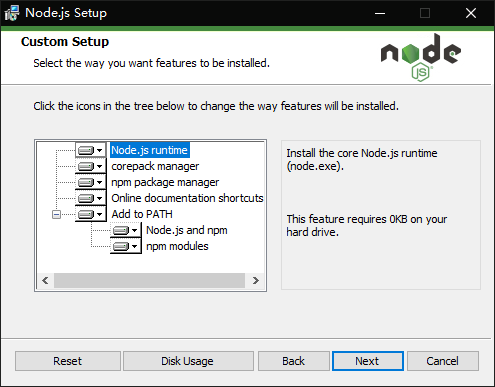Open the Online documentation shortcuts feature icon
Screen dimensions: 495x387
pyautogui.click(x=91, y=198)
